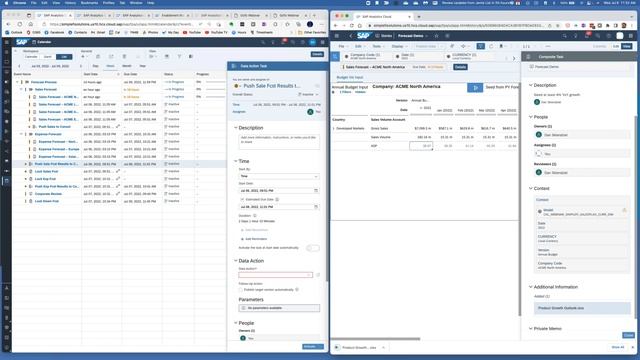This screenshot has width=640, height=360.
Task: Click the story filter icon left of Company Code
Action: coord(336,56)
